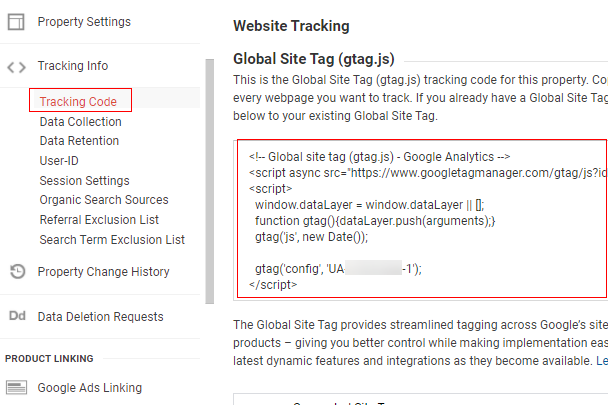The image size is (608, 405).
Task: Open Data Retention settings
Action: point(79,140)
